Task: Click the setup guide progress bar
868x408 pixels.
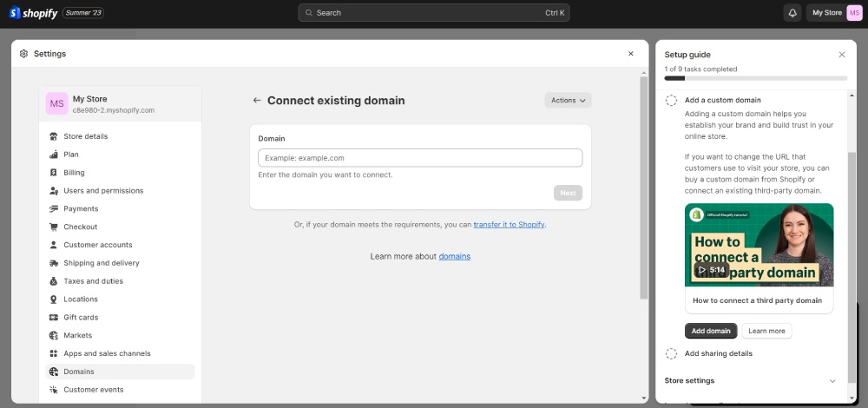Action: point(756,78)
